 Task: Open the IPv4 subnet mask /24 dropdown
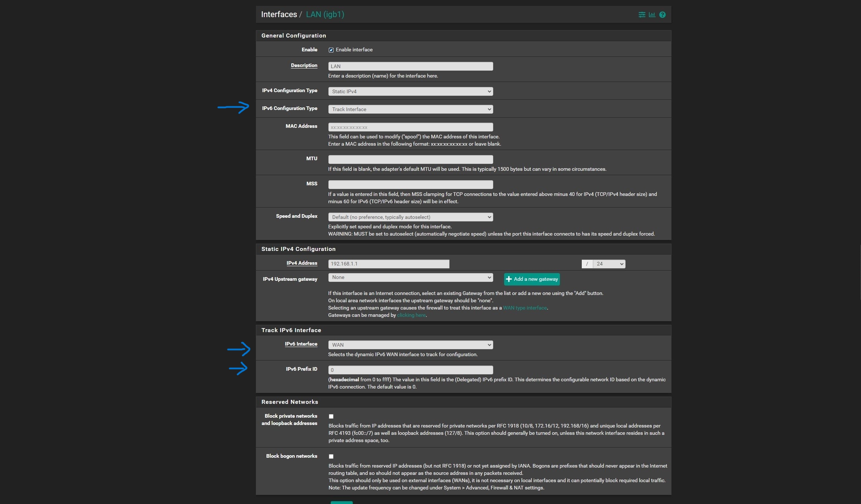pyautogui.click(x=608, y=264)
